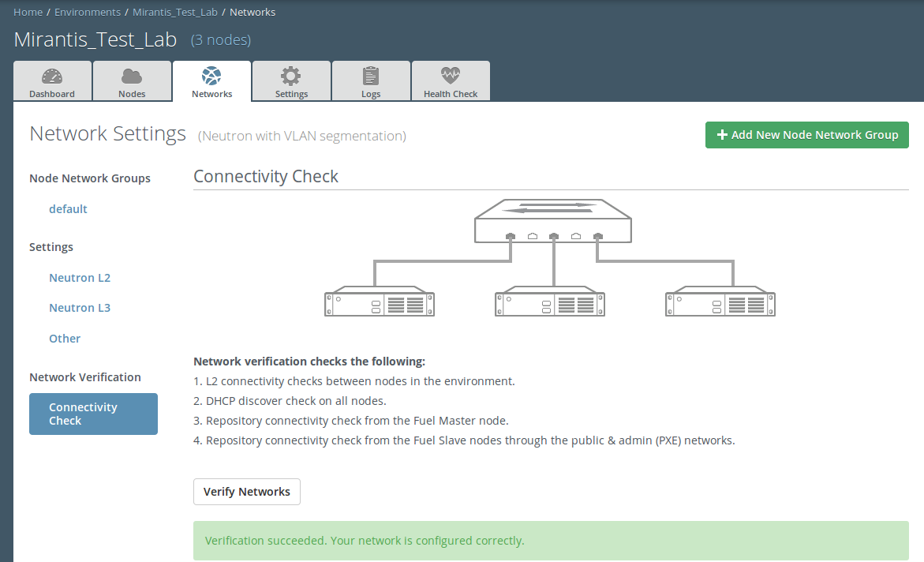This screenshot has width=924, height=562.
Task: Open the Other settings section
Action: [65, 339]
